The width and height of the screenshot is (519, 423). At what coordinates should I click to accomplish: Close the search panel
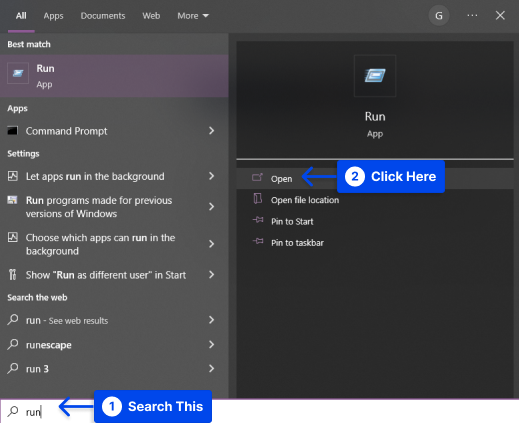(500, 15)
